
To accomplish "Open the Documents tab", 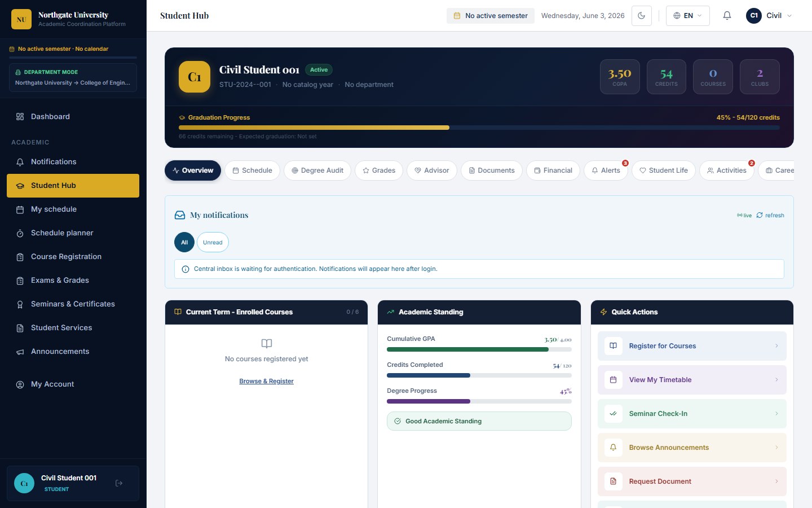I will (492, 170).
